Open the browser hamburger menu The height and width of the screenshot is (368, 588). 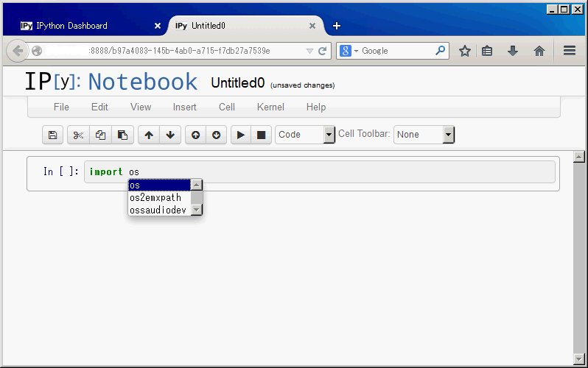pyautogui.click(x=570, y=51)
